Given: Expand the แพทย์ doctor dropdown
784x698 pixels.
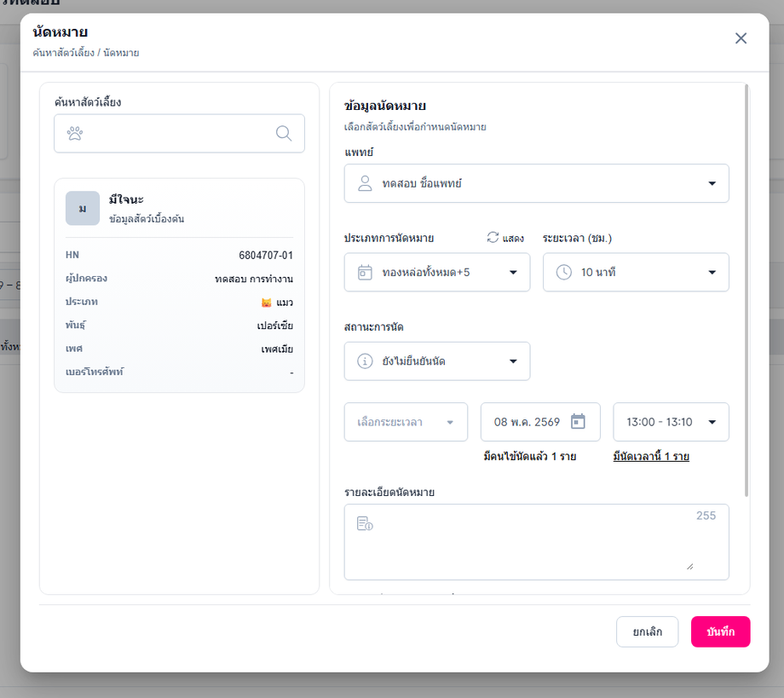Looking at the screenshot, I should coord(537,183).
